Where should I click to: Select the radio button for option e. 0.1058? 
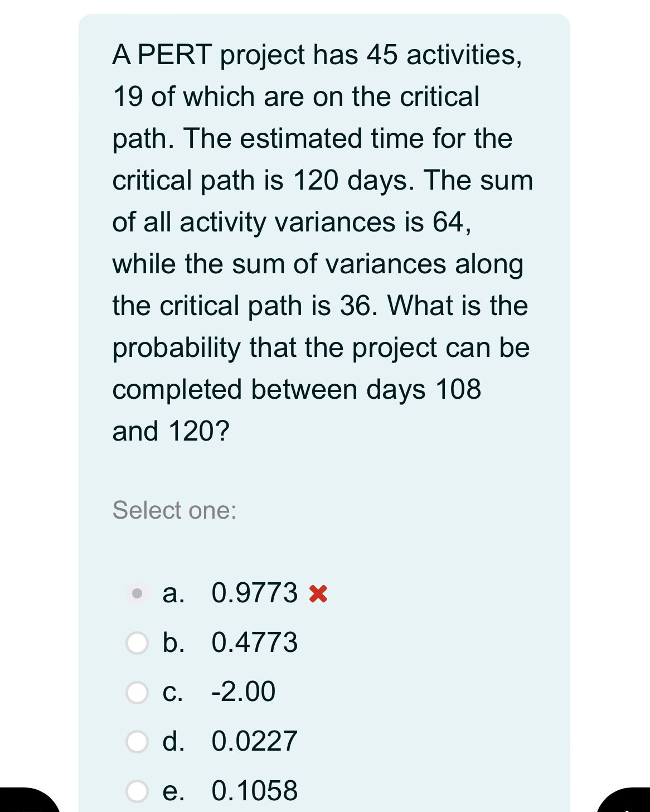click(x=137, y=791)
